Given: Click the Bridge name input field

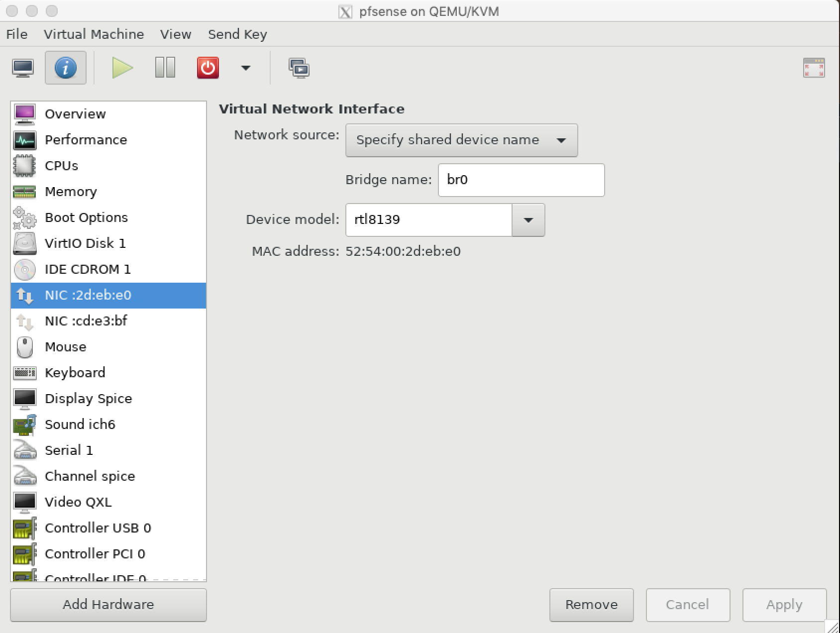Looking at the screenshot, I should click(521, 180).
